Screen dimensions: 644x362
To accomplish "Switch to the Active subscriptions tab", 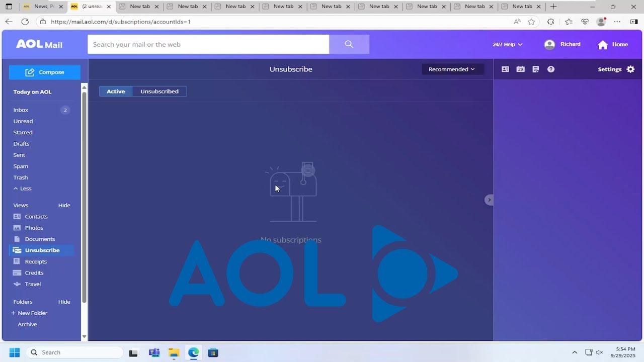I will pos(116,92).
